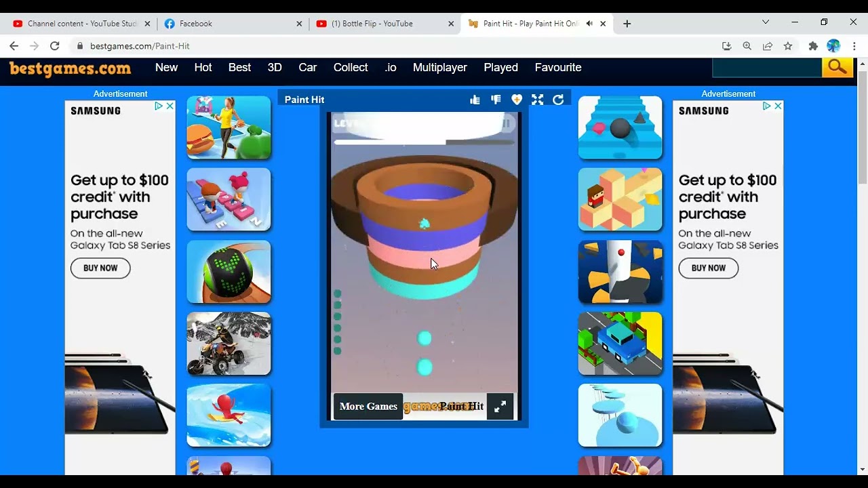Close the left Samsung ad with X

pos(170,106)
